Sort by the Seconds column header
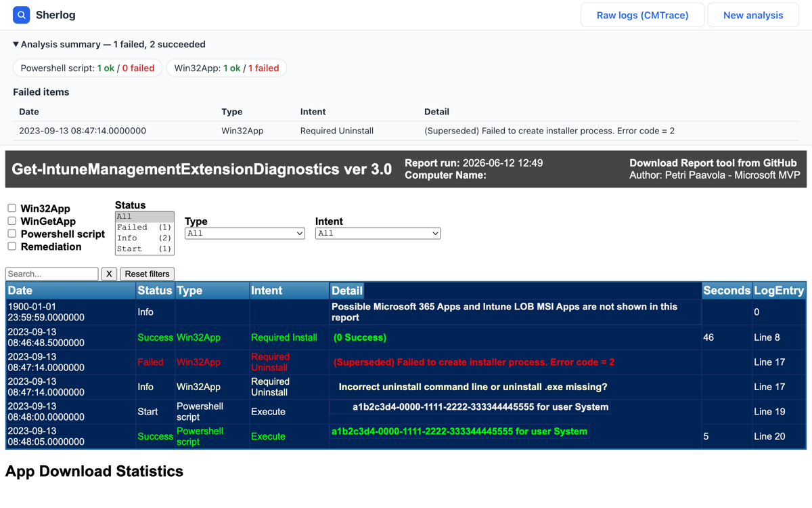 coord(727,291)
